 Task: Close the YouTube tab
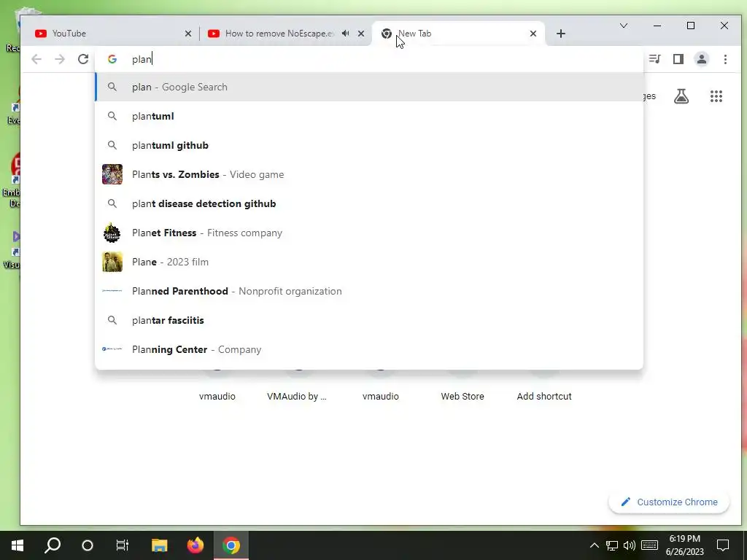(188, 34)
